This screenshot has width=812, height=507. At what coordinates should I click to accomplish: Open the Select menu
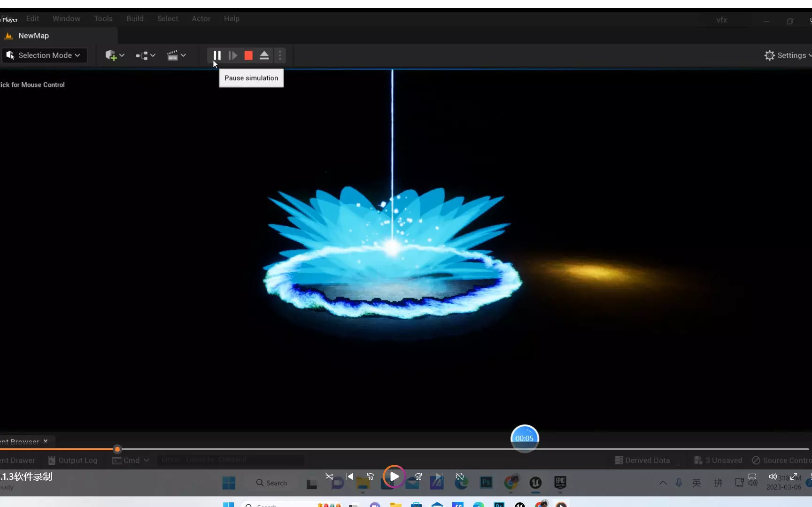(x=168, y=19)
